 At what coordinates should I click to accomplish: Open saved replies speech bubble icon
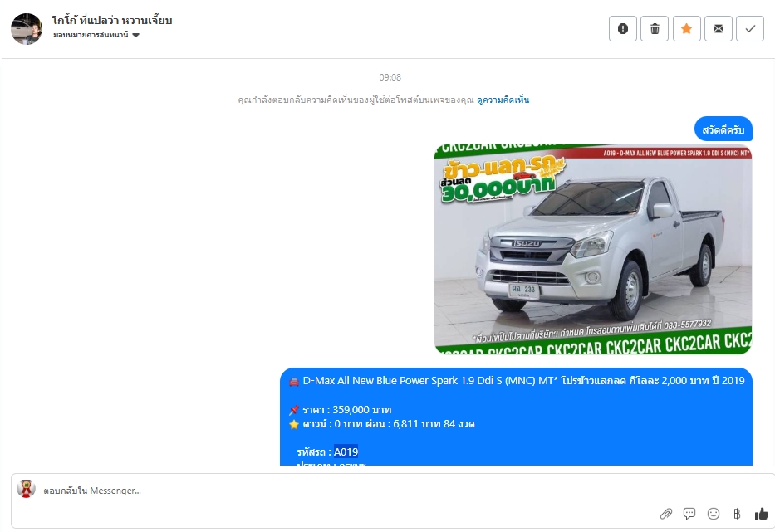point(689,514)
